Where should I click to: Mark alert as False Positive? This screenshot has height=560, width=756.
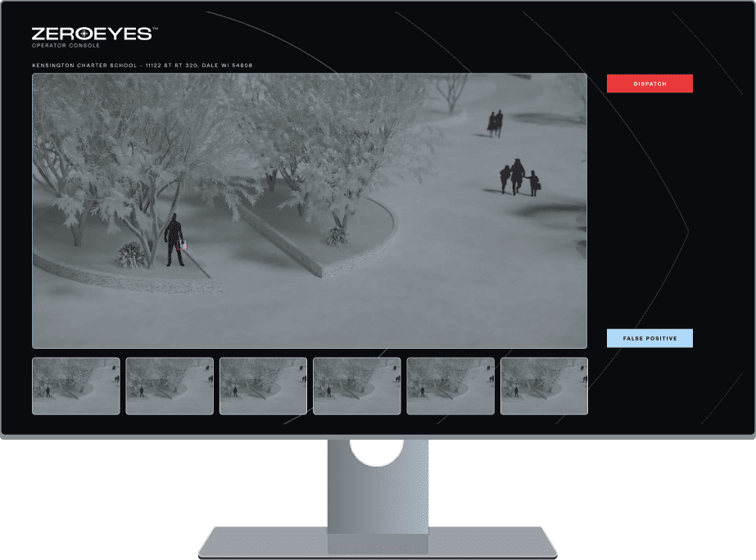pos(650,338)
